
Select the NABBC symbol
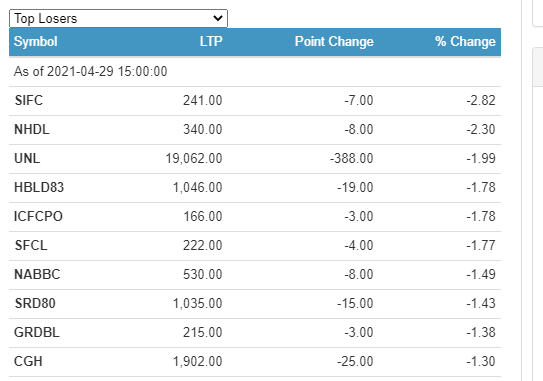(x=37, y=274)
